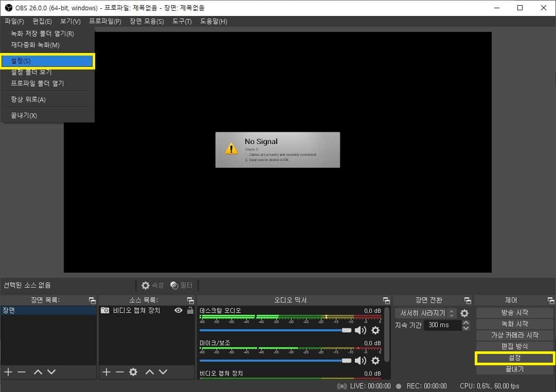The height and width of the screenshot is (392, 556).
Task: Remove selected scene with minus icon
Action: (22, 372)
